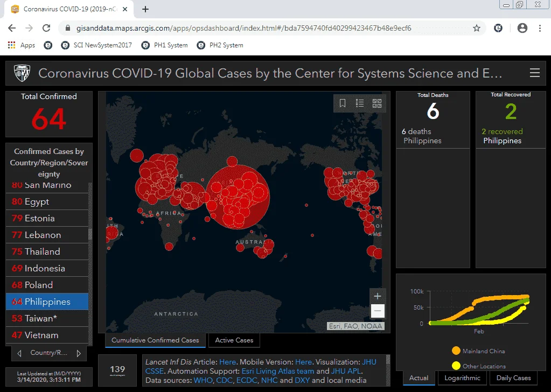The image size is (551, 392).
Task: Switch chart to Logarithmic view
Action: [x=462, y=378]
